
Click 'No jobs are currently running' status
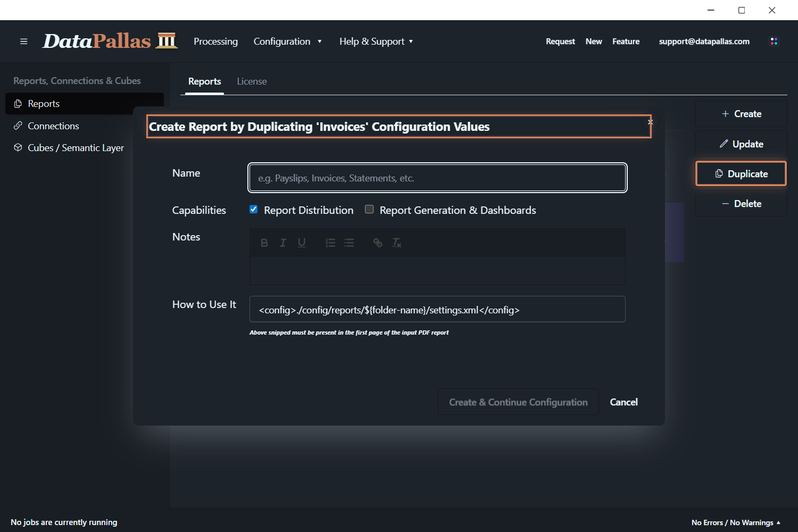pos(64,522)
